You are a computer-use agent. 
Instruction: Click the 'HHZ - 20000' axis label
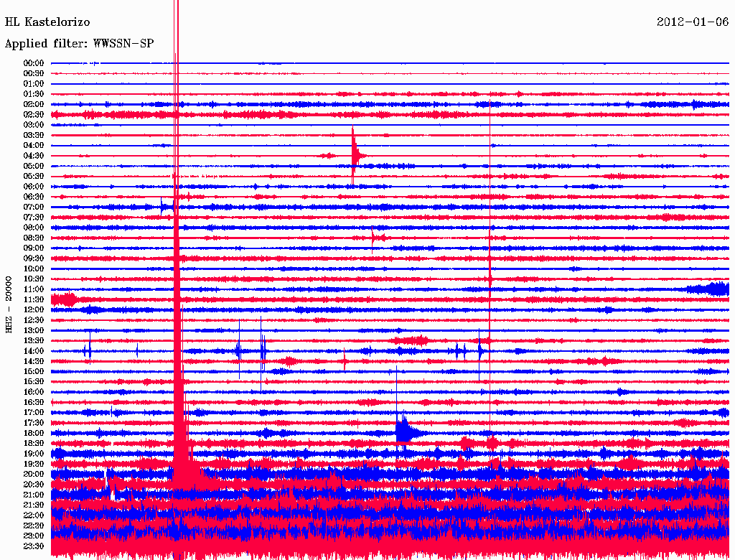coord(9,305)
